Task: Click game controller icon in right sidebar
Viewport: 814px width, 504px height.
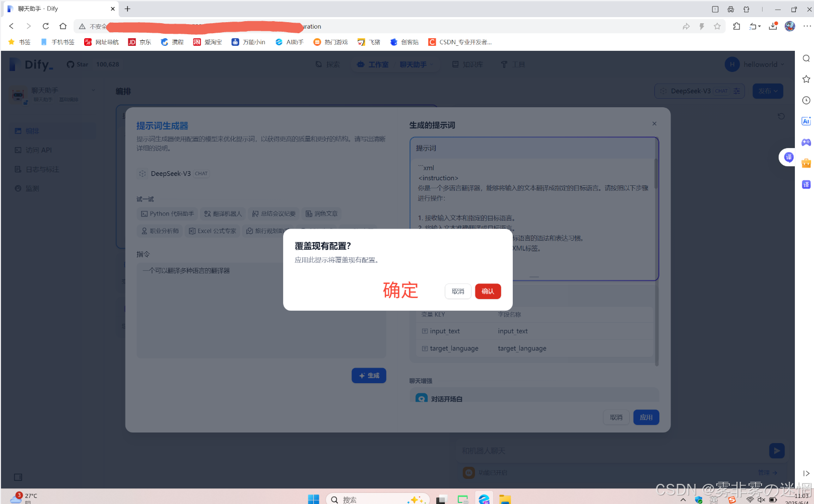Action: [x=806, y=142]
